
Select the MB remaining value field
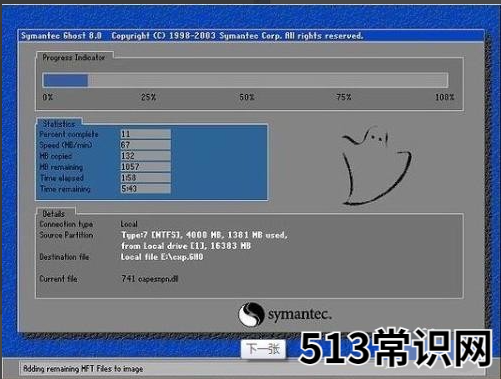(146, 167)
